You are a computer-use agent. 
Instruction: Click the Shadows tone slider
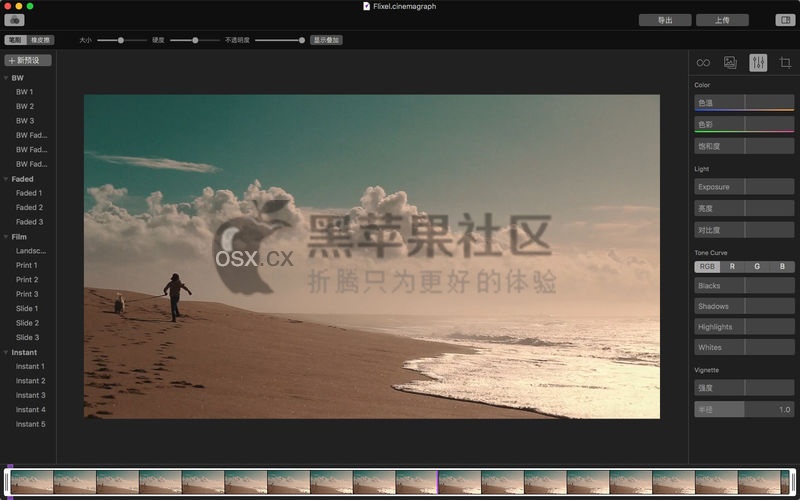[x=744, y=306]
